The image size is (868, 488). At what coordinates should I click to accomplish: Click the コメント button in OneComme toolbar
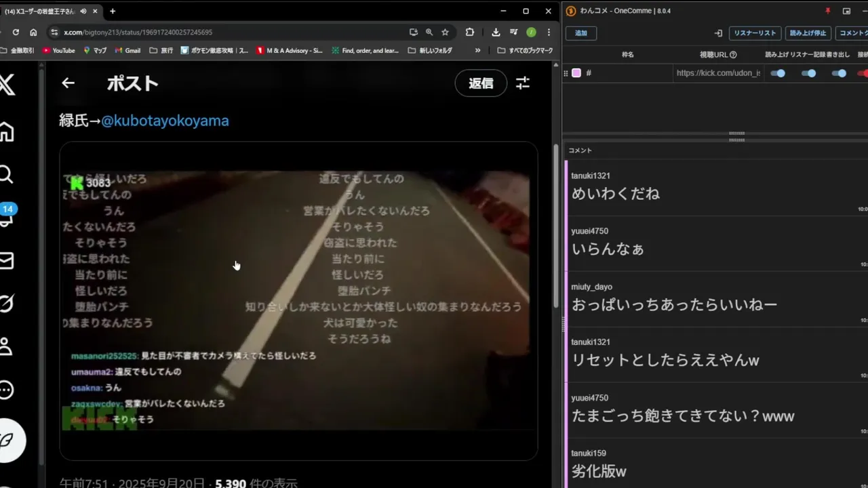[852, 33]
